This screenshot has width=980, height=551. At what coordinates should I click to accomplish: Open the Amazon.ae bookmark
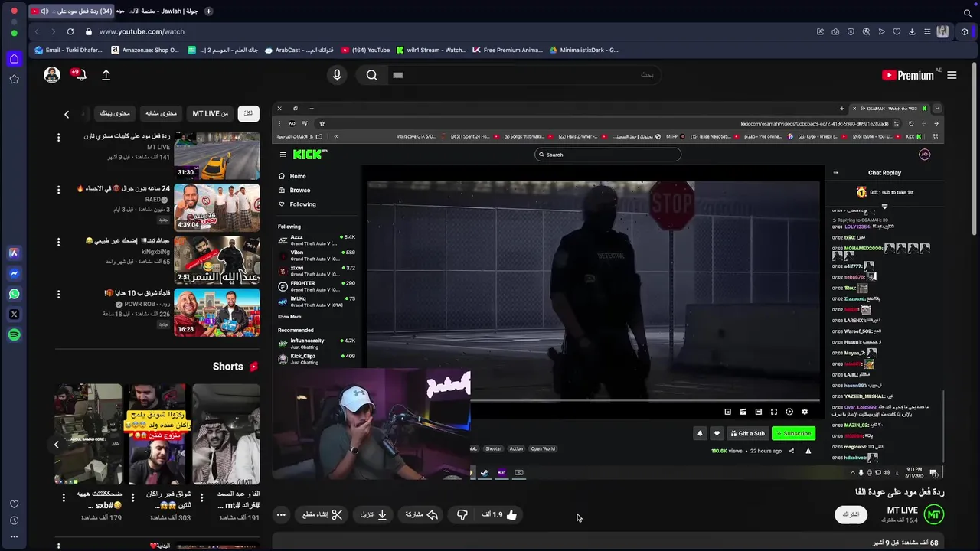tap(145, 50)
